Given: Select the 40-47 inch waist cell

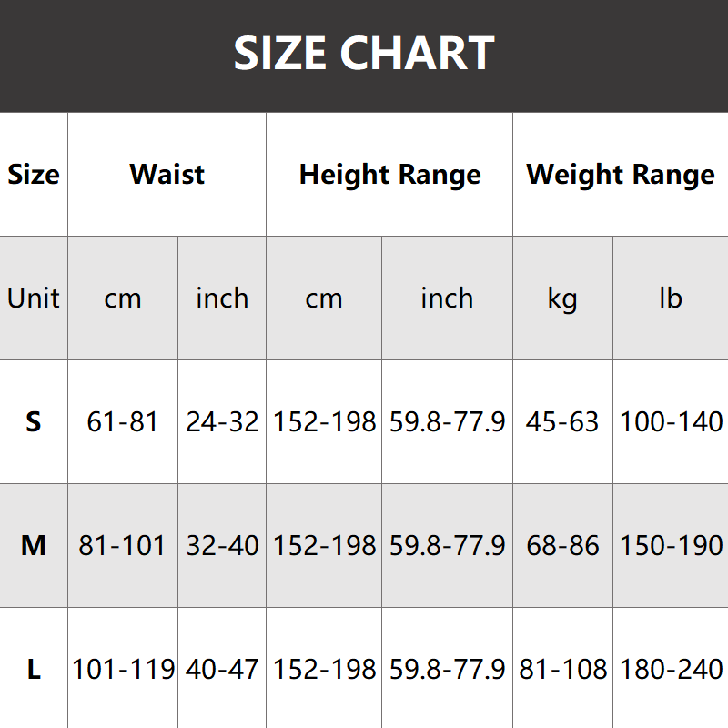Looking at the screenshot, I should [x=222, y=671].
